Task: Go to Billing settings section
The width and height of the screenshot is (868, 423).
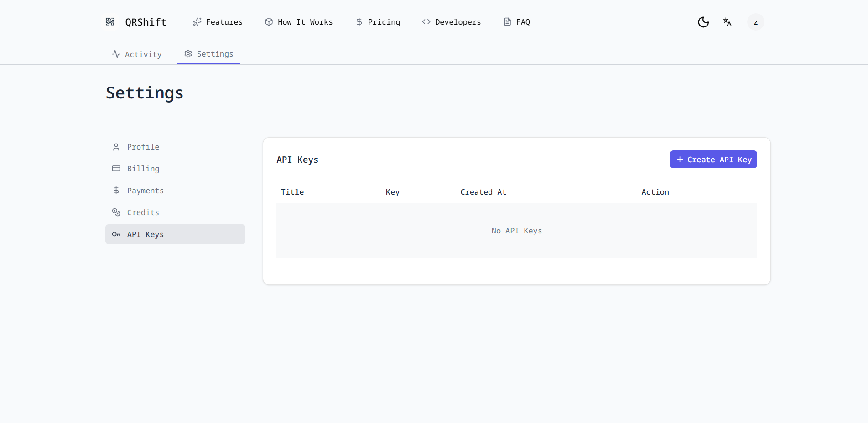Action: coord(143,169)
